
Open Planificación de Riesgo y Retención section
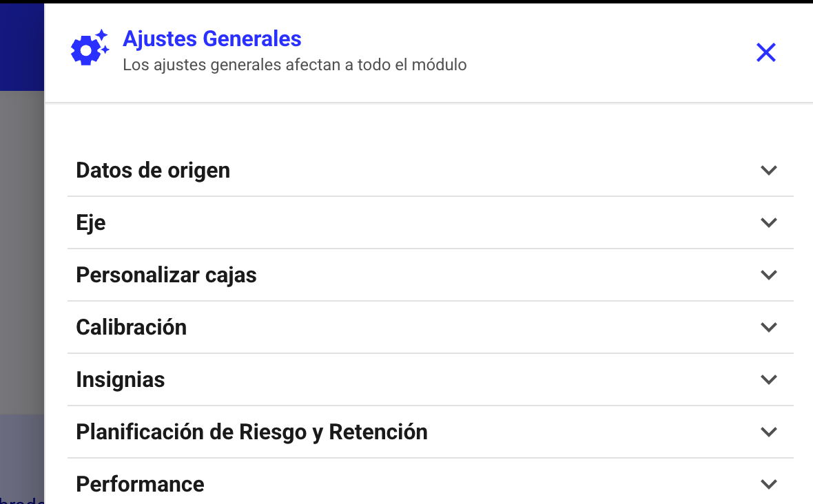click(251, 432)
